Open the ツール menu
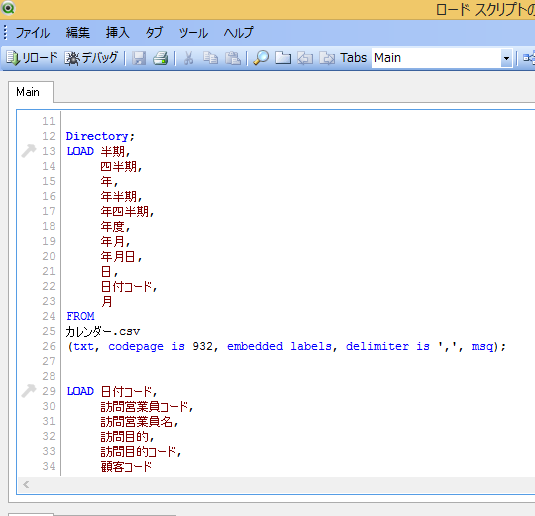The height and width of the screenshot is (516, 535). (193, 33)
